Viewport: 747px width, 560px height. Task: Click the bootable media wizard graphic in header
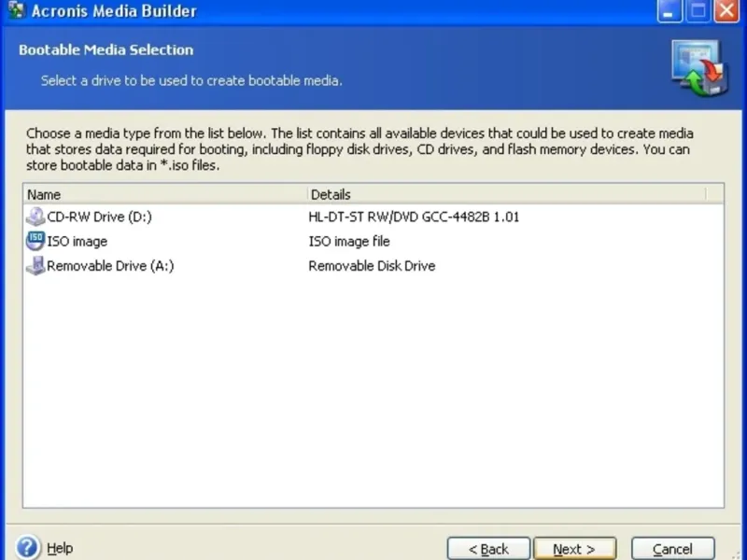tap(698, 68)
